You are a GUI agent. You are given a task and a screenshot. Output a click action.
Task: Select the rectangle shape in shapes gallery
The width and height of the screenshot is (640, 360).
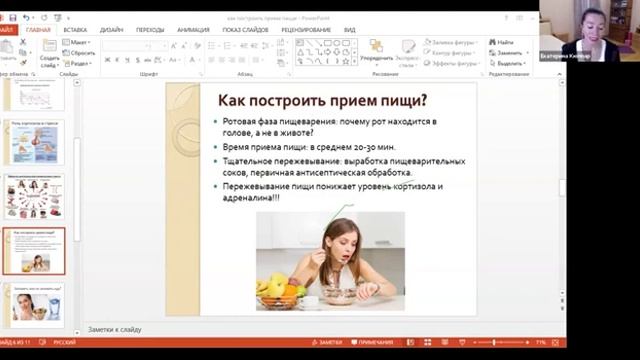point(327,43)
